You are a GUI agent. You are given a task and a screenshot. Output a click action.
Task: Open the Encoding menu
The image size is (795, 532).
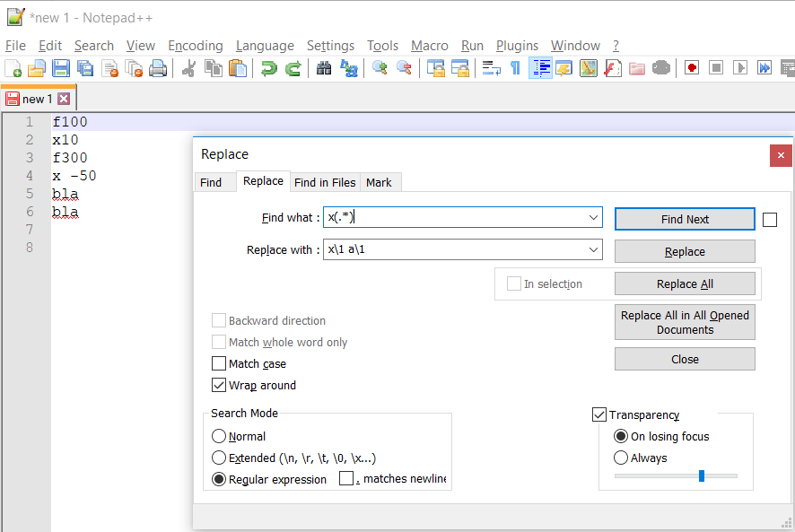[195, 46]
